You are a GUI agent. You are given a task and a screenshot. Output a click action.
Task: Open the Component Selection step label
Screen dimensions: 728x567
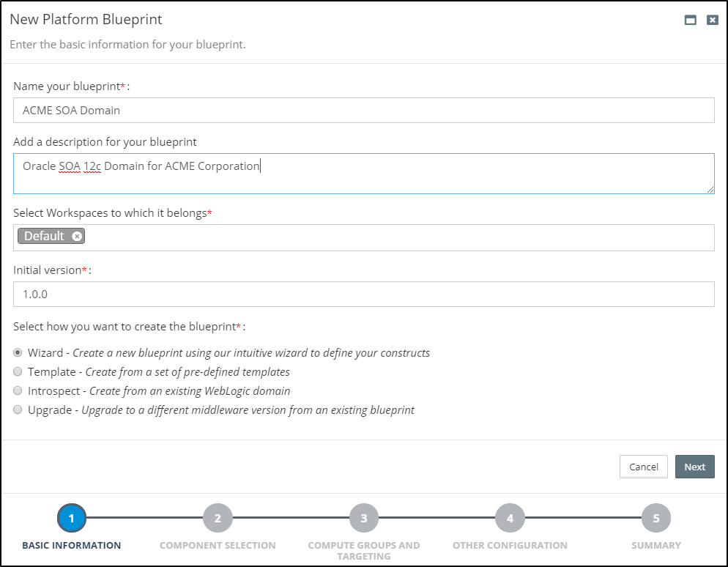tap(218, 545)
